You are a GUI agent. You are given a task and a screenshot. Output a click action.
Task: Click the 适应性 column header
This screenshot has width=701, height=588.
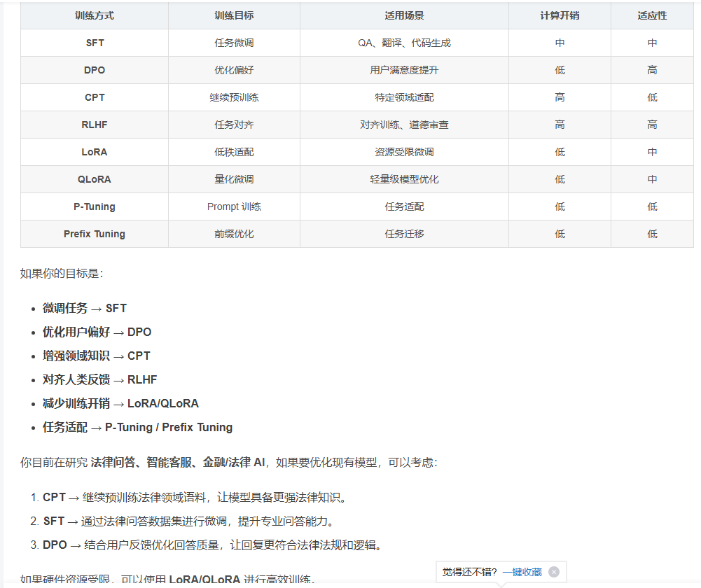pyautogui.click(x=652, y=15)
